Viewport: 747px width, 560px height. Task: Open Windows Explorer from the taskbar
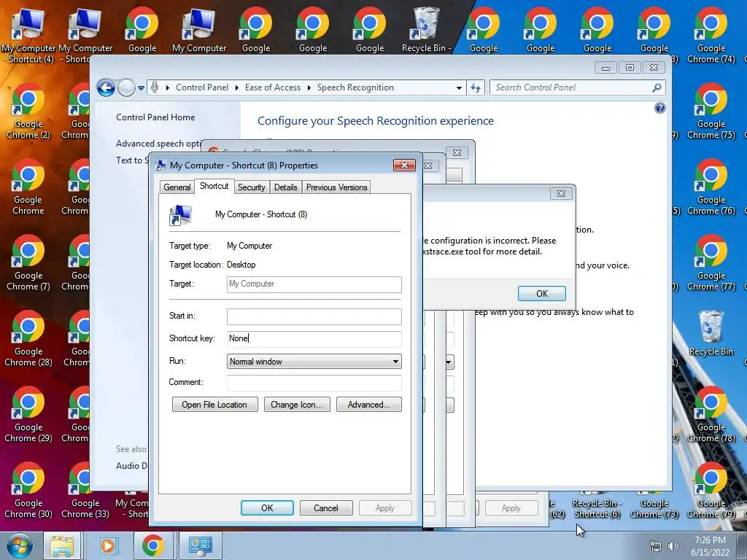coord(62,545)
